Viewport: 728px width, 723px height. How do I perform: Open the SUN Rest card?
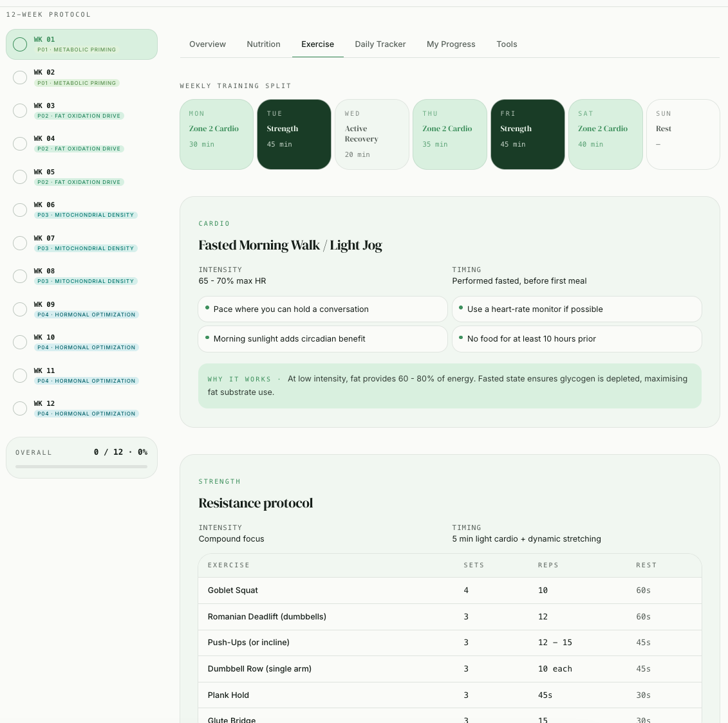tap(684, 134)
